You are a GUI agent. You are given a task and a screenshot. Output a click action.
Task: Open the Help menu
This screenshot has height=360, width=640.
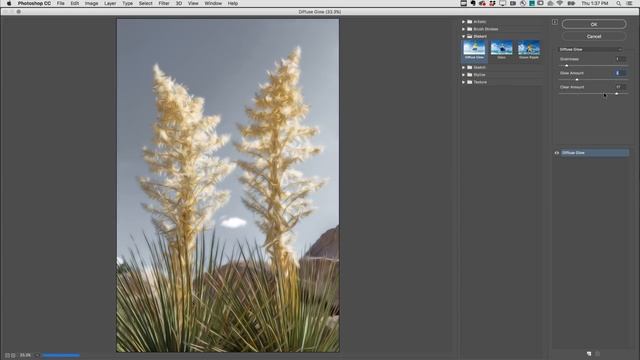tap(233, 3)
